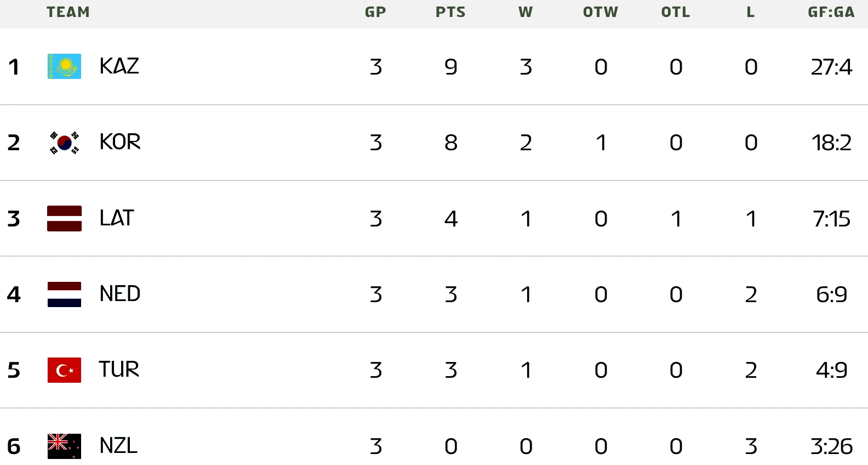
Task: Click the New Zealand flag icon
Action: pos(64,446)
